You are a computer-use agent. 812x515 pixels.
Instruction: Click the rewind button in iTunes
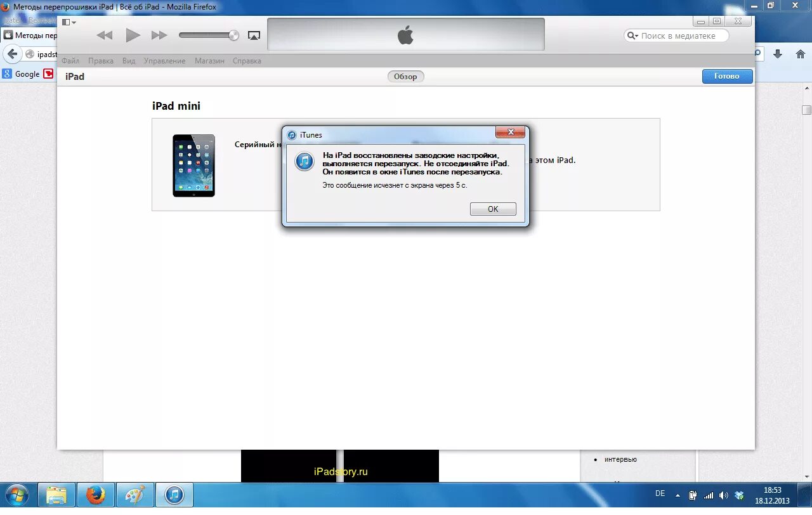click(105, 36)
